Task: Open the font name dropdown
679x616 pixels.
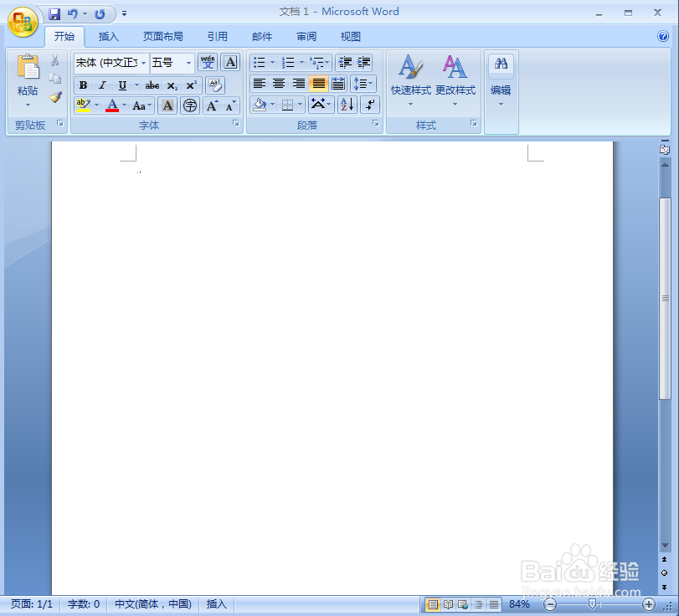Action: coord(143,63)
